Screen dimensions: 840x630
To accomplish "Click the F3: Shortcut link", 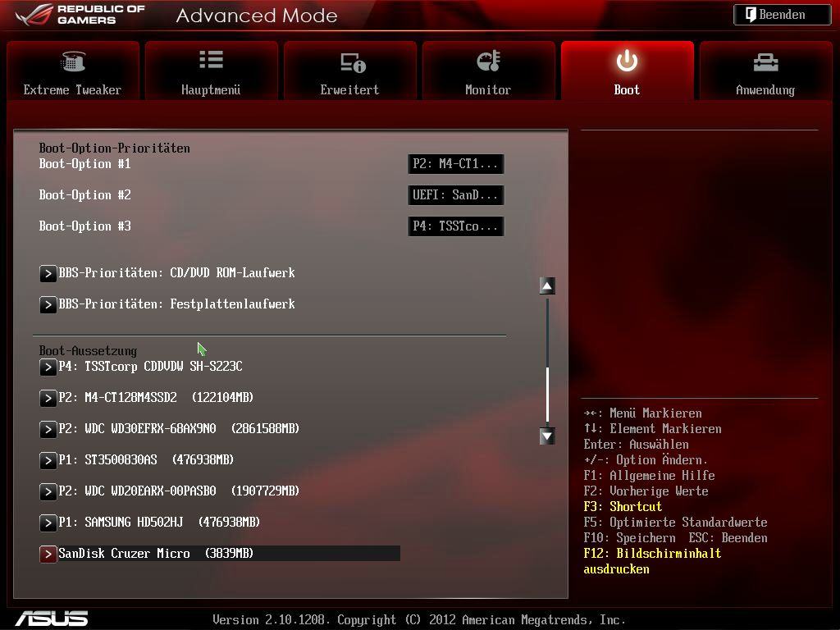I will [623, 507].
